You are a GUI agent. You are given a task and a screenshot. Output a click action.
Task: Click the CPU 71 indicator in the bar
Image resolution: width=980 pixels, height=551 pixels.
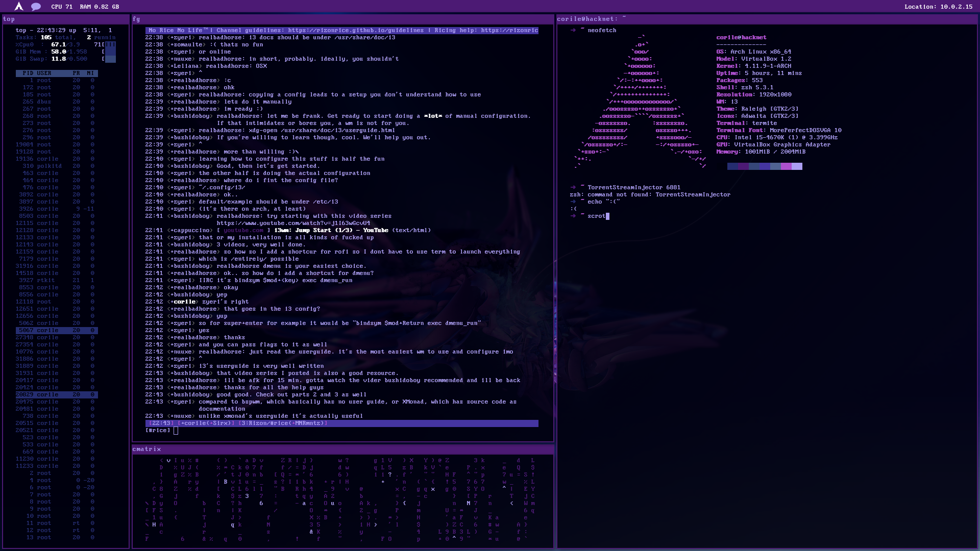click(x=62, y=7)
